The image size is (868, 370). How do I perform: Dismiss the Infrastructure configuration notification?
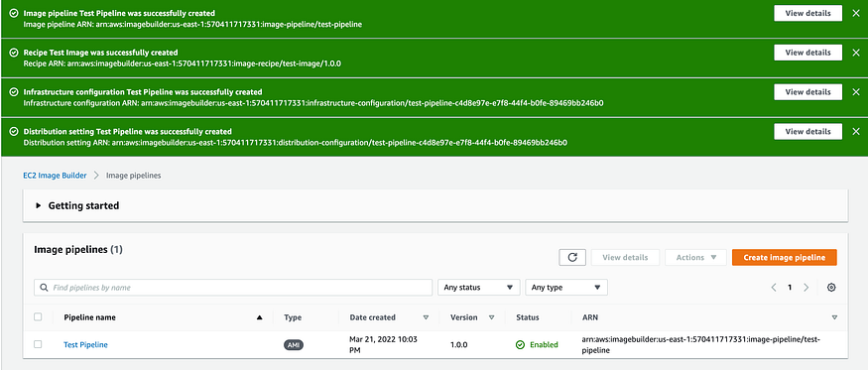coord(856,92)
